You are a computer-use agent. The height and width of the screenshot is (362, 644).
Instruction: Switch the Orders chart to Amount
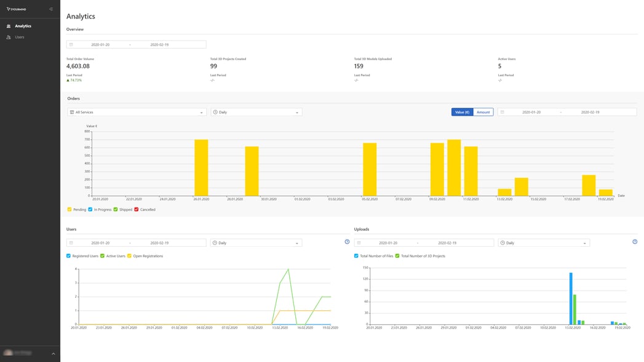(483, 112)
